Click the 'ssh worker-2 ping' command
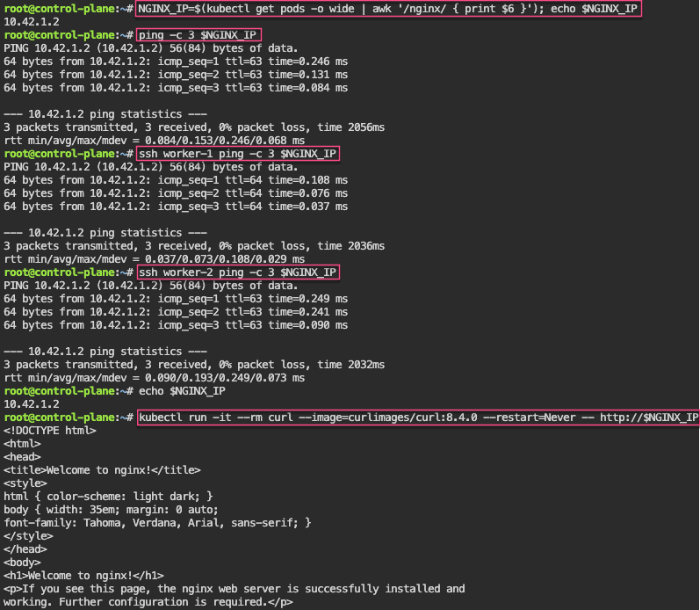This screenshot has width=700, height=610. [x=237, y=272]
